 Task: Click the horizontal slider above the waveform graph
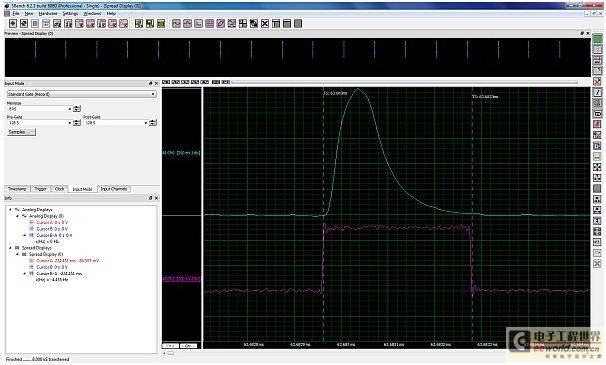(404, 82)
